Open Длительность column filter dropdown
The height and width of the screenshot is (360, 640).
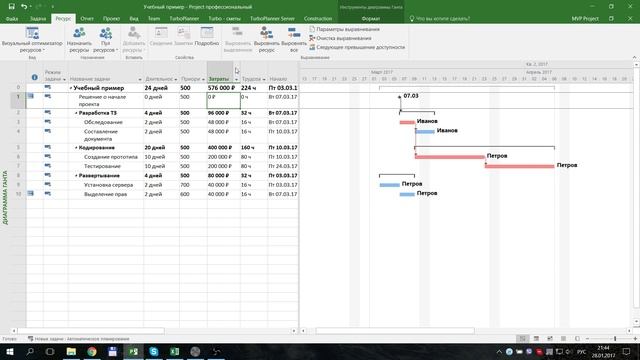(176, 79)
